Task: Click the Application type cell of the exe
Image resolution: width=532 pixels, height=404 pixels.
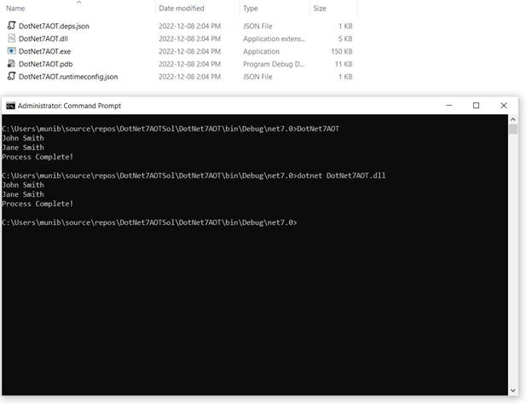Action: 261,51
